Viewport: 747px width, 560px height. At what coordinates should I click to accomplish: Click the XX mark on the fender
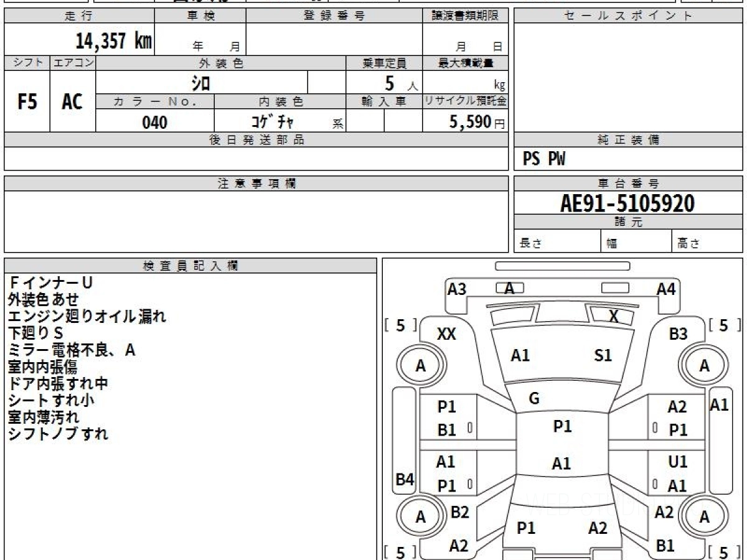click(446, 334)
